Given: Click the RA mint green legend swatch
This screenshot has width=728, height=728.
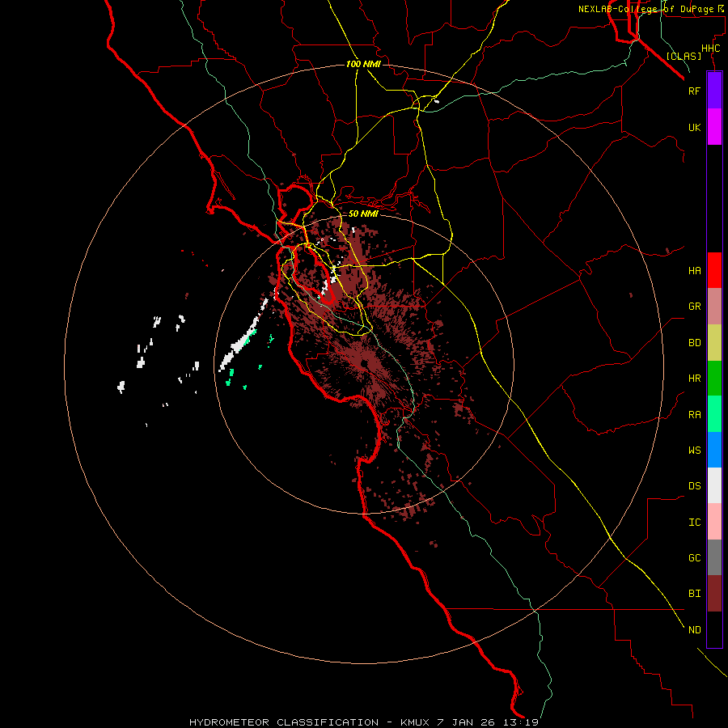Looking at the screenshot, I should pyautogui.click(x=714, y=414).
